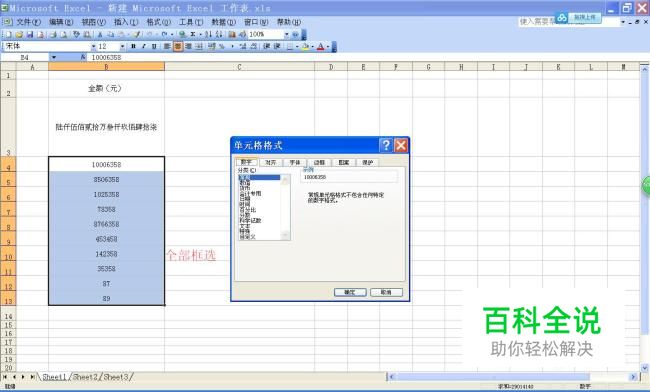Open the 编辑 (Edit) menu
The width and height of the screenshot is (650, 392).
pos(61,22)
